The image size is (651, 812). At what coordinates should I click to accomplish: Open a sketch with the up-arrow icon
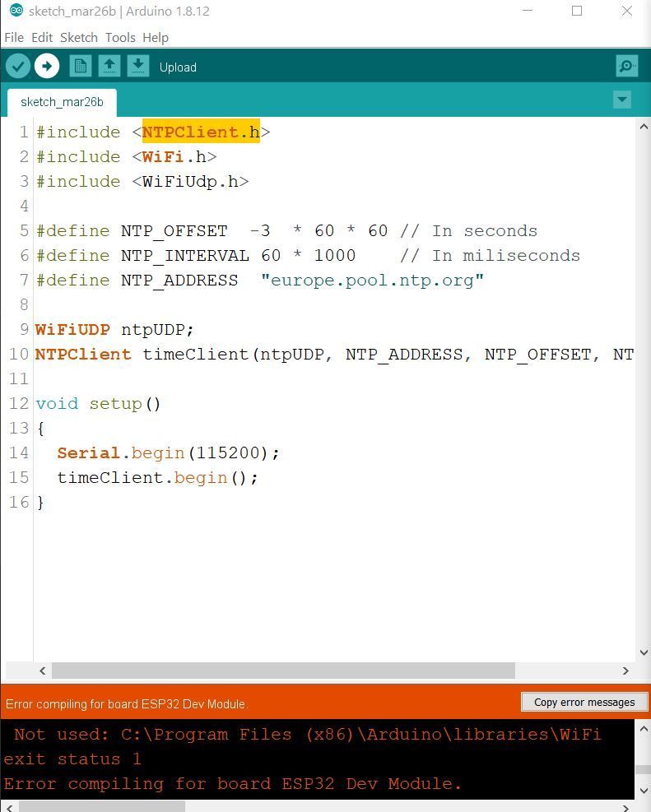[x=109, y=67]
